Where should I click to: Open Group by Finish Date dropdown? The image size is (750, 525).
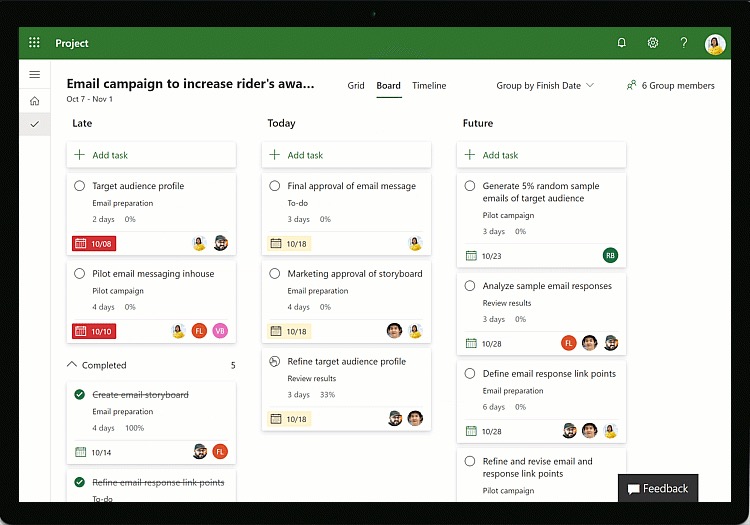point(545,86)
